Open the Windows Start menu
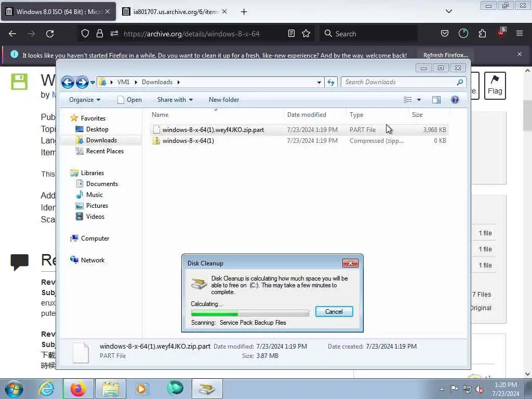The width and height of the screenshot is (532, 399). coord(14,389)
